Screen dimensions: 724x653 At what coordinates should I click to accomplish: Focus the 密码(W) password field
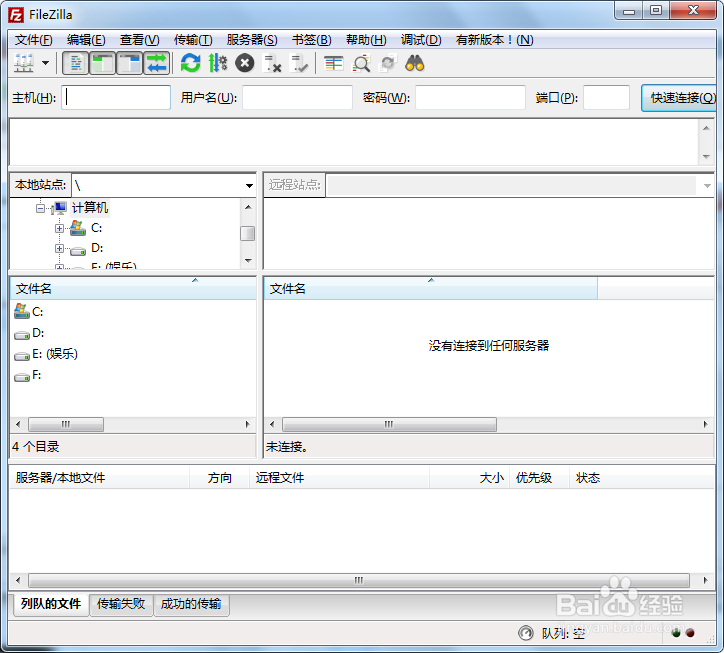pyautogui.click(x=470, y=97)
